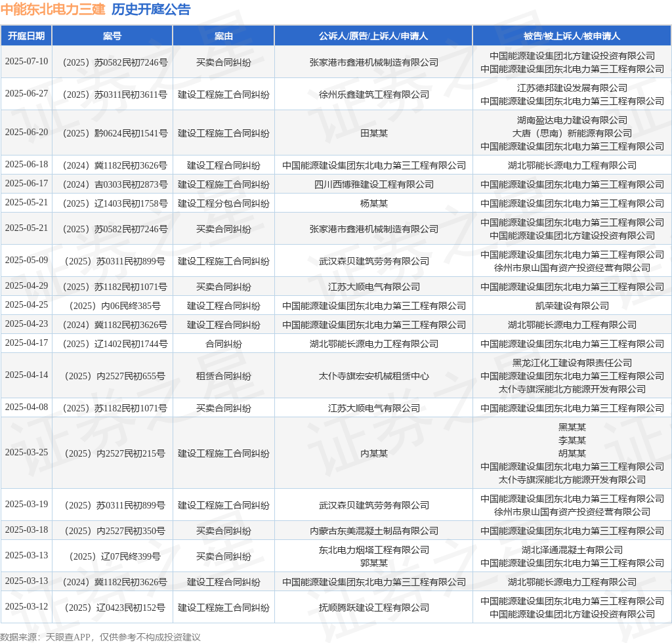The image size is (672, 643).
Task: Click defendant 江苏德邦建设发展有限公司
Action: (572, 88)
